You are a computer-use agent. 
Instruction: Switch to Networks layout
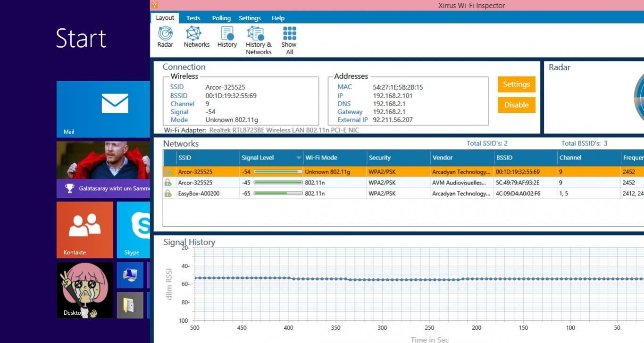coord(196,37)
